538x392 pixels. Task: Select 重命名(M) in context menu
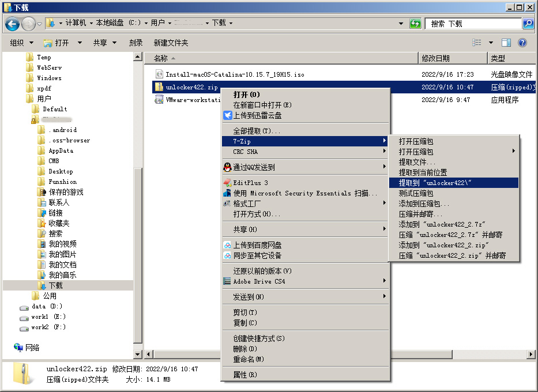306,359
